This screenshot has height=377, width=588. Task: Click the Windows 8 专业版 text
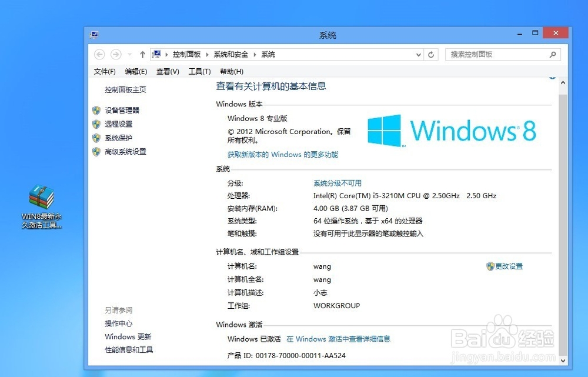[x=258, y=119]
